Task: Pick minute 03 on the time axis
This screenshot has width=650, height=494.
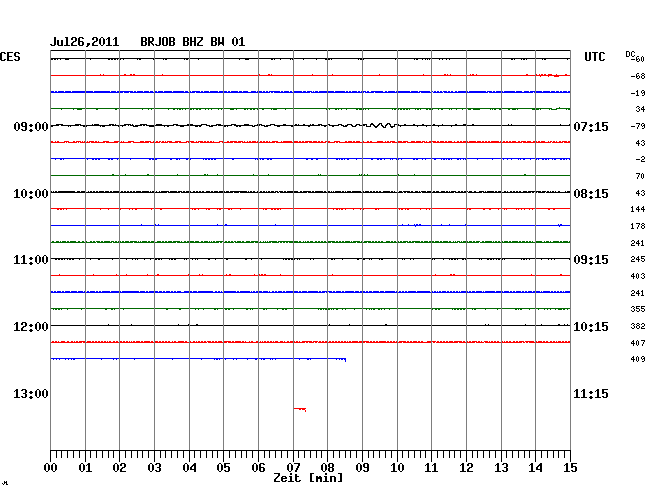Action: pyautogui.click(x=154, y=468)
